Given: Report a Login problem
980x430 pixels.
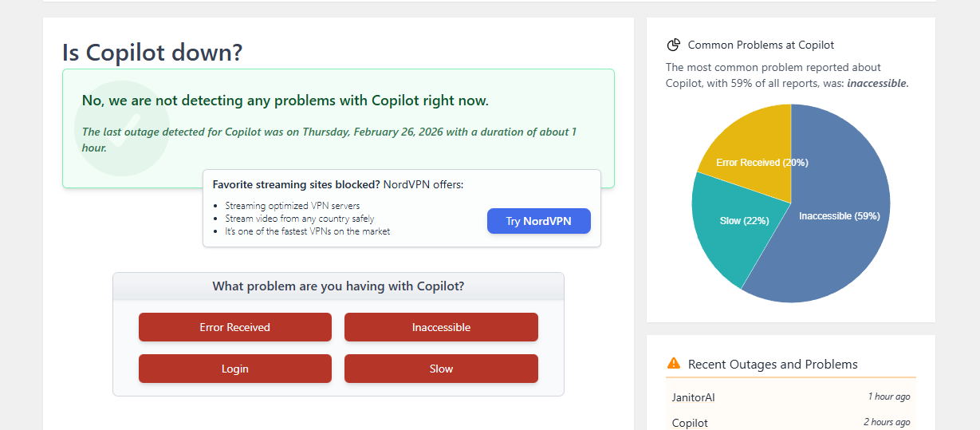Looking at the screenshot, I should click(x=234, y=369).
